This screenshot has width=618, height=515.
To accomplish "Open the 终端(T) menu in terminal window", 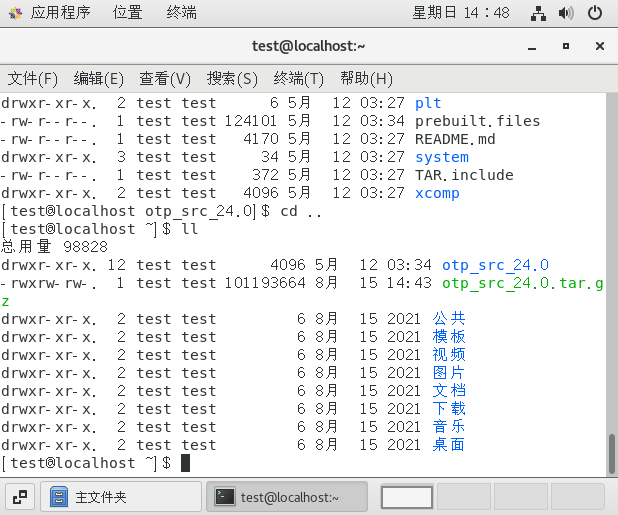I will pos(298,78).
